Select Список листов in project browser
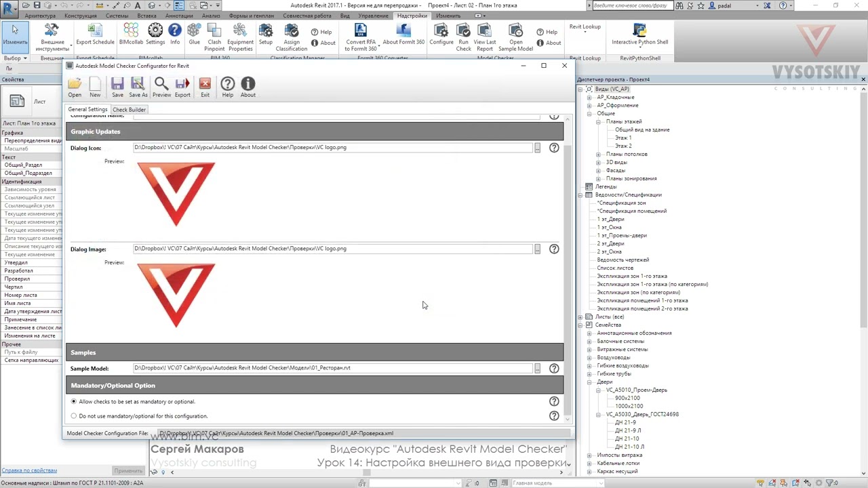The height and width of the screenshot is (488, 868). coord(614,268)
